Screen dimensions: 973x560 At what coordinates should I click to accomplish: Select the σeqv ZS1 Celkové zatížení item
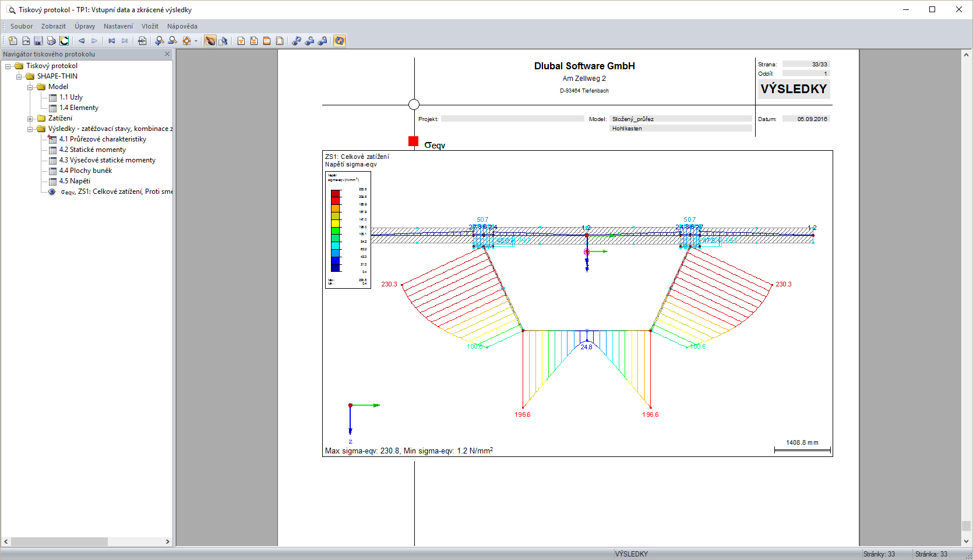pyautogui.click(x=116, y=192)
